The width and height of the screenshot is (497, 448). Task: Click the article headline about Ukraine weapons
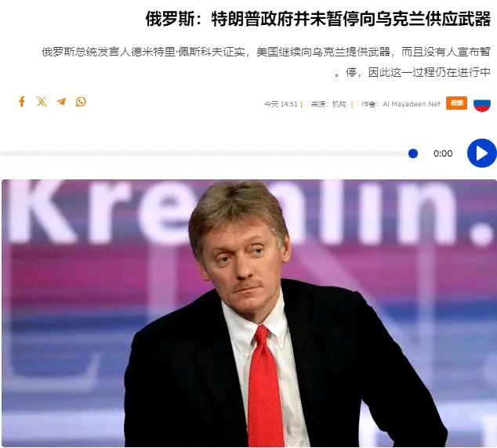(x=318, y=19)
